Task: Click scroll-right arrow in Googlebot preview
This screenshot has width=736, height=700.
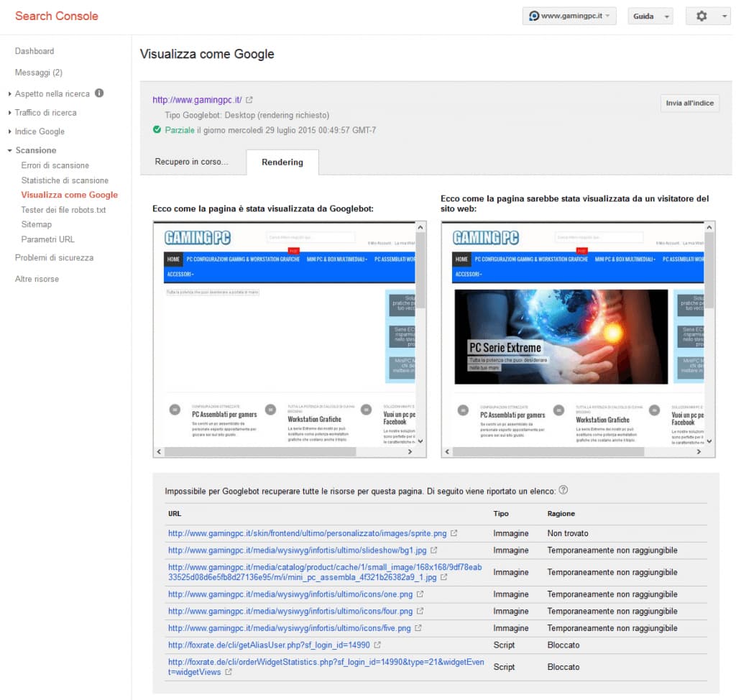Action: [410, 451]
